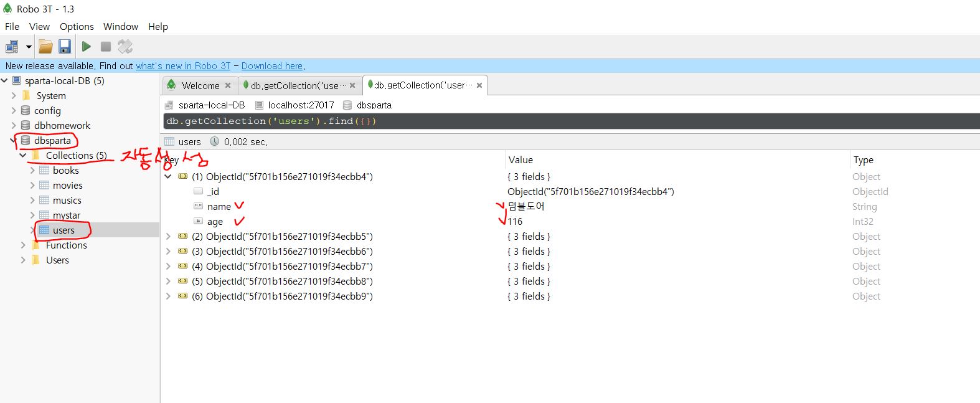980x403 pixels.
Task: Expand the dbhomework database
Action: (x=14, y=125)
